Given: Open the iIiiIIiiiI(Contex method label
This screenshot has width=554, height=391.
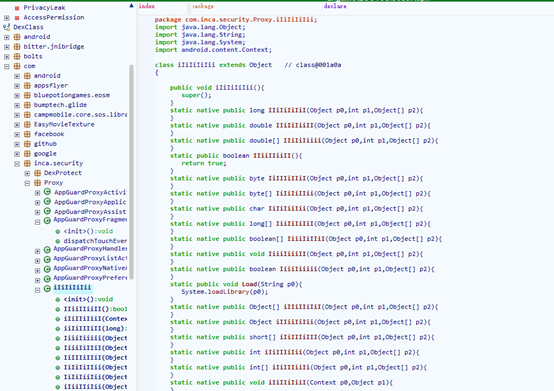Looking at the screenshot, I should 95,319.
